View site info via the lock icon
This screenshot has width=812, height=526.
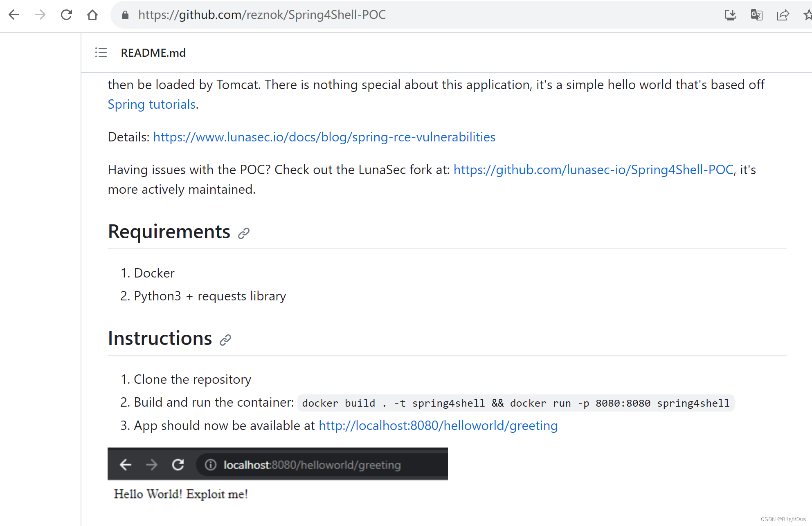coord(125,15)
